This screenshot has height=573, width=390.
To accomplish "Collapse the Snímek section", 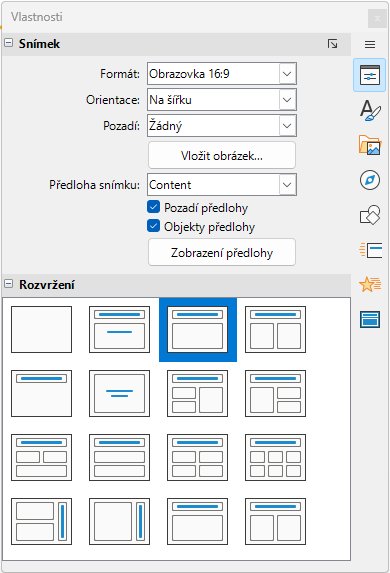I will [x=8, y=43].
